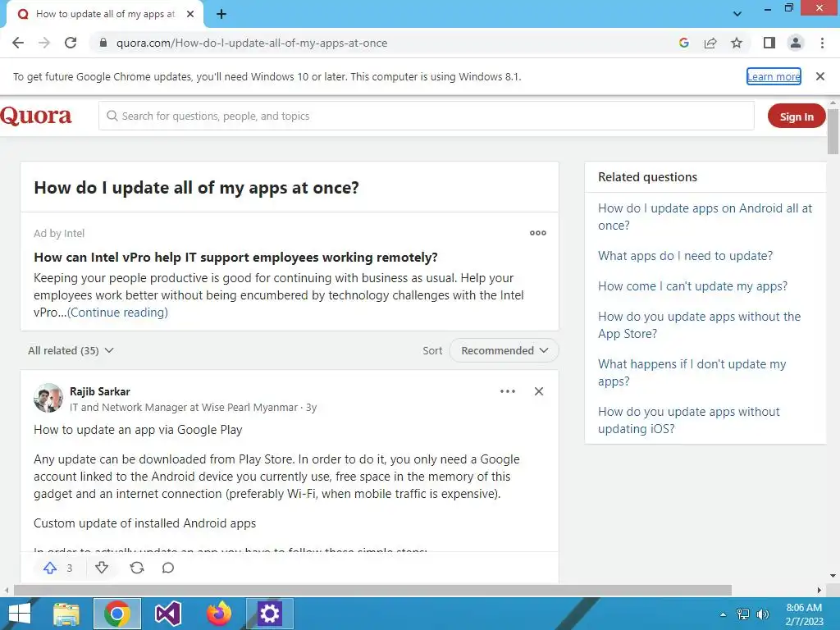840x630 pixels.
Task: Click the vertical page scrollbar thumb
Action: tap(833, 130)
